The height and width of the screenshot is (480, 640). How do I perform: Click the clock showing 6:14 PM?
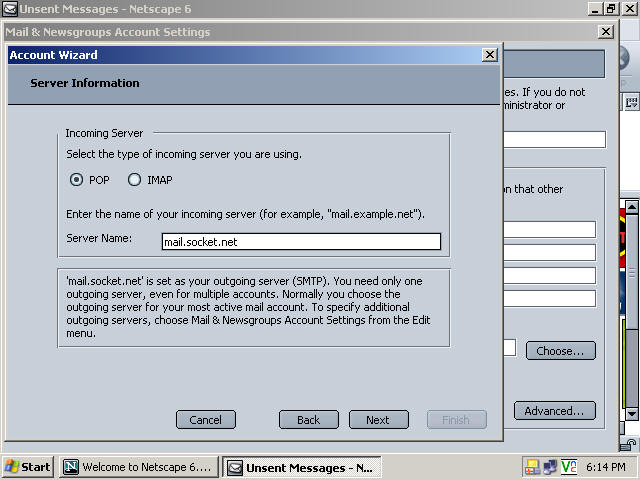(x=606, y=467)
